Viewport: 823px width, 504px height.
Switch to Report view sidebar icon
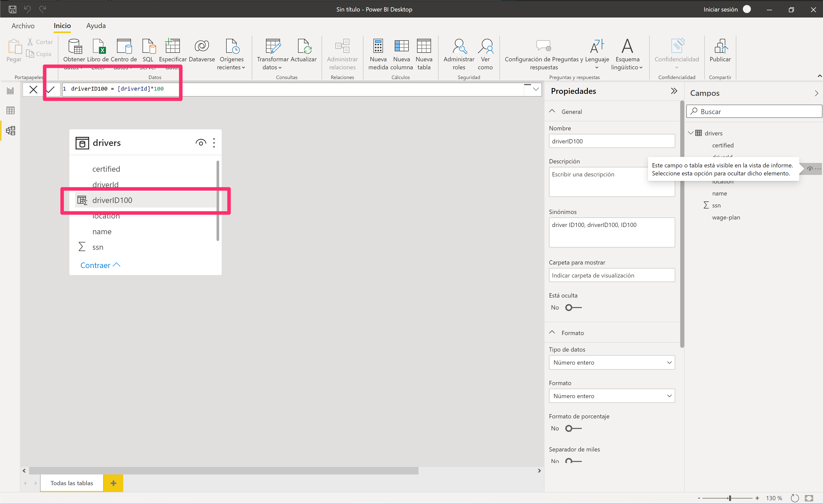click(x=10, y=90)
